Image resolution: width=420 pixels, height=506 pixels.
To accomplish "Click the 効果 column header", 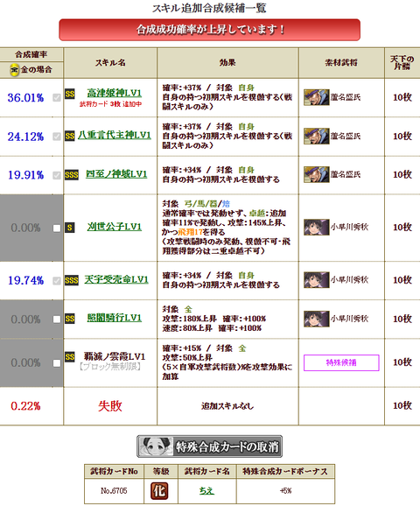I will coord(227,63).
